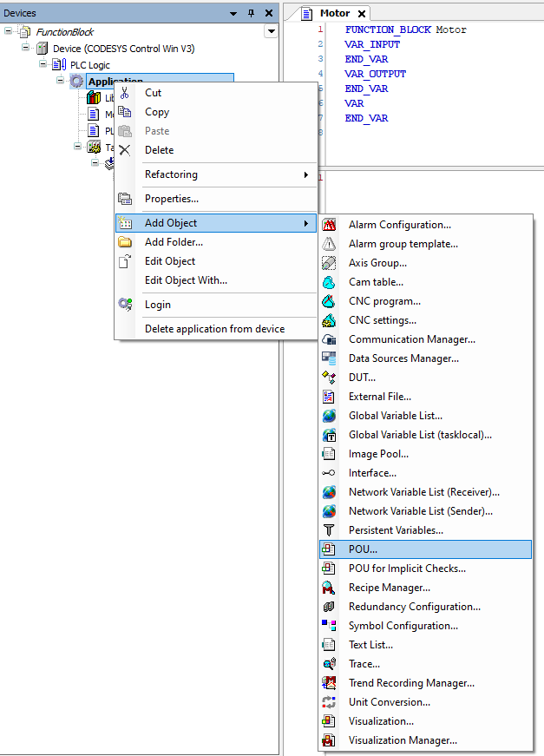Click the Redundancy Configuration icon

click(329, 607)
